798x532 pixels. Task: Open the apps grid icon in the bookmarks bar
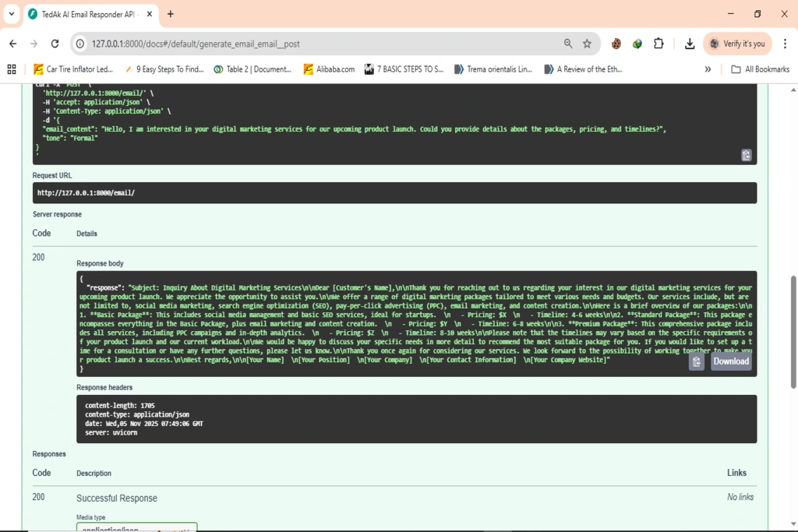point(12,69)
